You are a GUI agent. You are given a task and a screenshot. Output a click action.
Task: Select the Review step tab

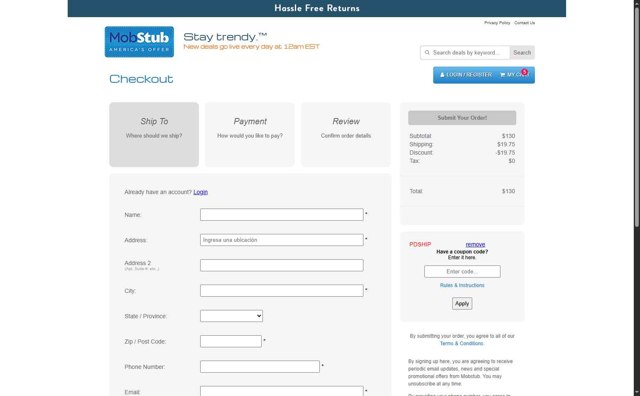(x=346, y=134)
